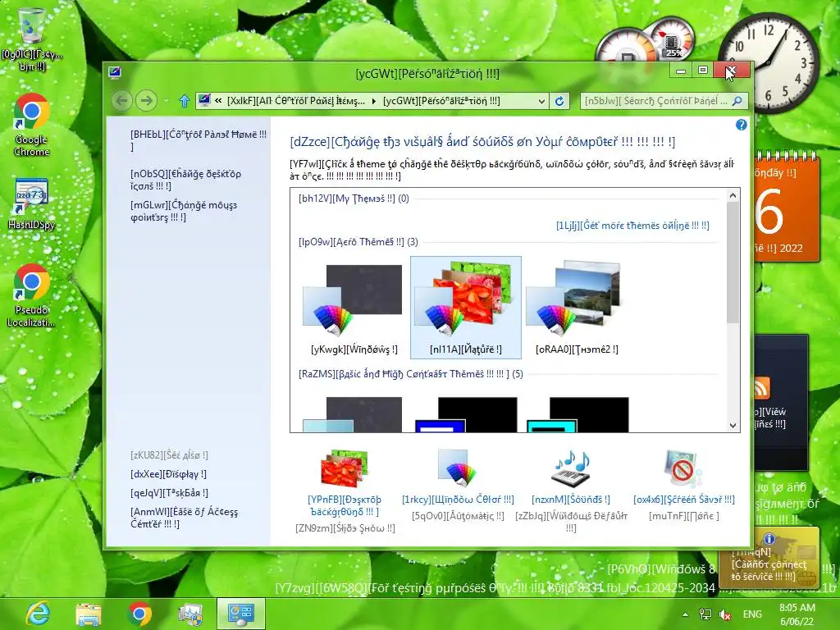
Task: Refresh the Personalization window
Action: pyautogui.click(x=559, y=101)
